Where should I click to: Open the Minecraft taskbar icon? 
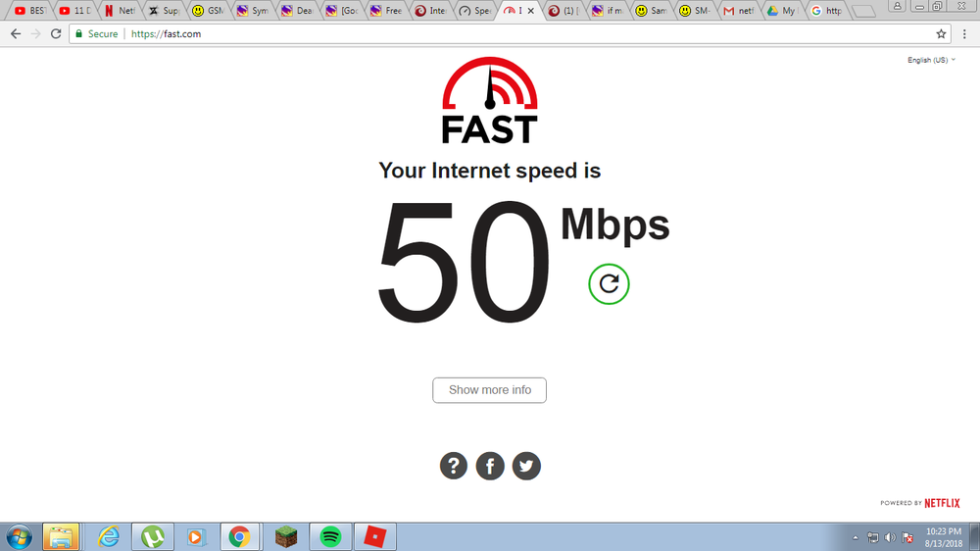[286, 536]
